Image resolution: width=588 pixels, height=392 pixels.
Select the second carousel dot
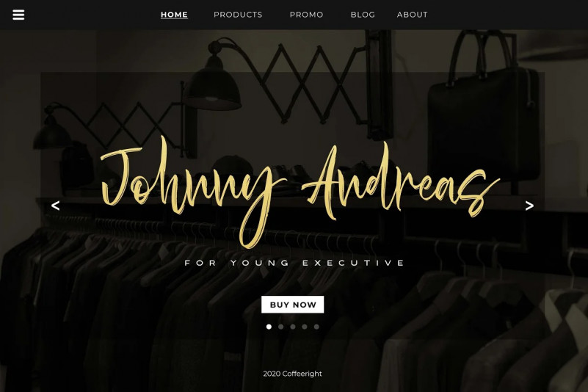(281, 327)
